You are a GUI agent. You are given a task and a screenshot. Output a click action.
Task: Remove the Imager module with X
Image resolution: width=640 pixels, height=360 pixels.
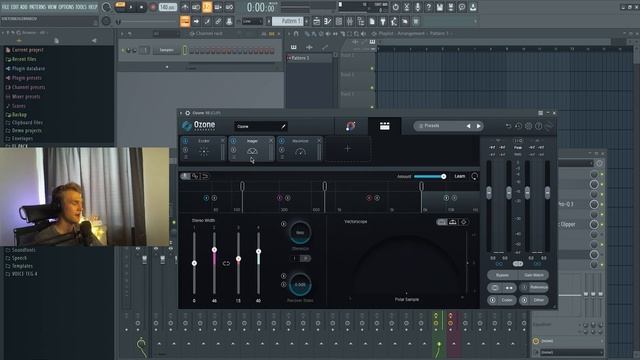271,140
